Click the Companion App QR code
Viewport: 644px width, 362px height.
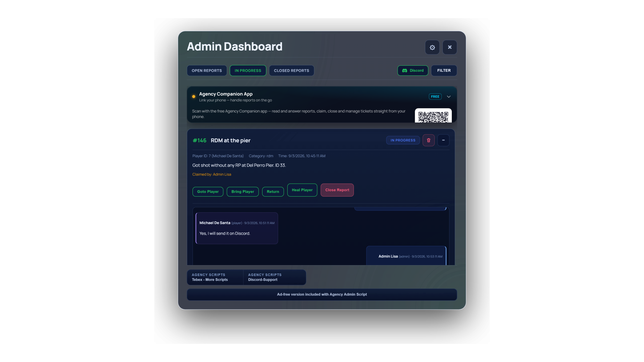(x=433, y=116)
